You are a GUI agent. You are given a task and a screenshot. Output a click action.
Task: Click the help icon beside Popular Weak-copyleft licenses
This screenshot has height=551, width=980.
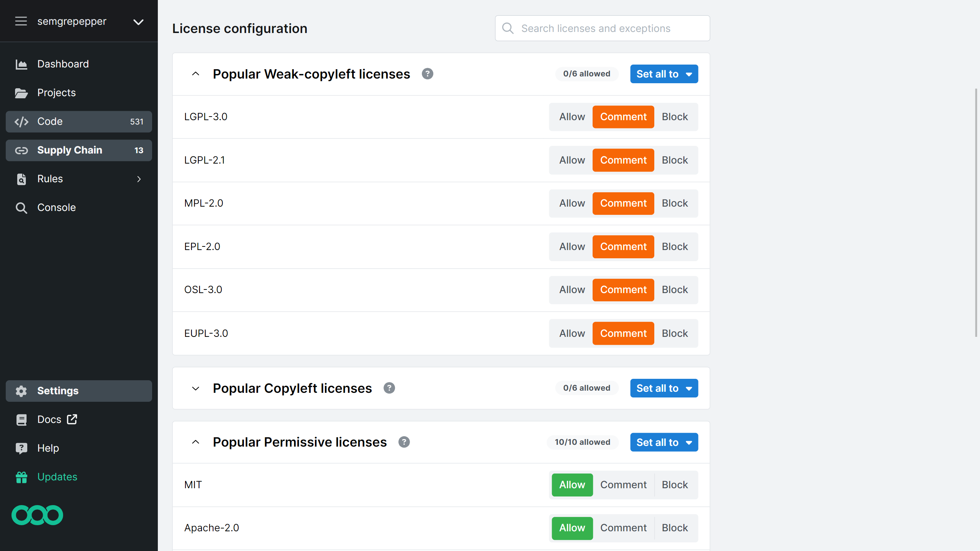coord(428,74)
